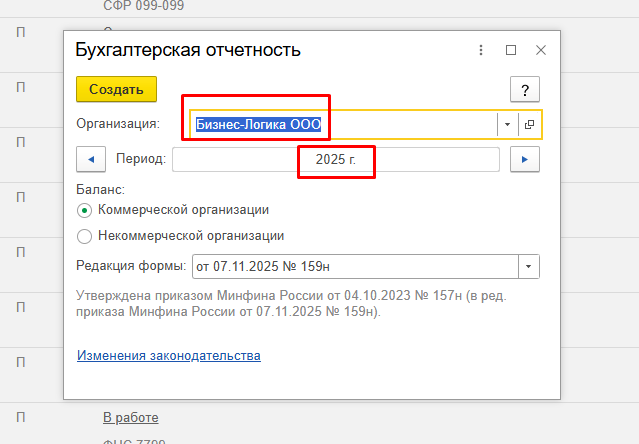Select Некоммерческой организации radio button

point(84,236)
